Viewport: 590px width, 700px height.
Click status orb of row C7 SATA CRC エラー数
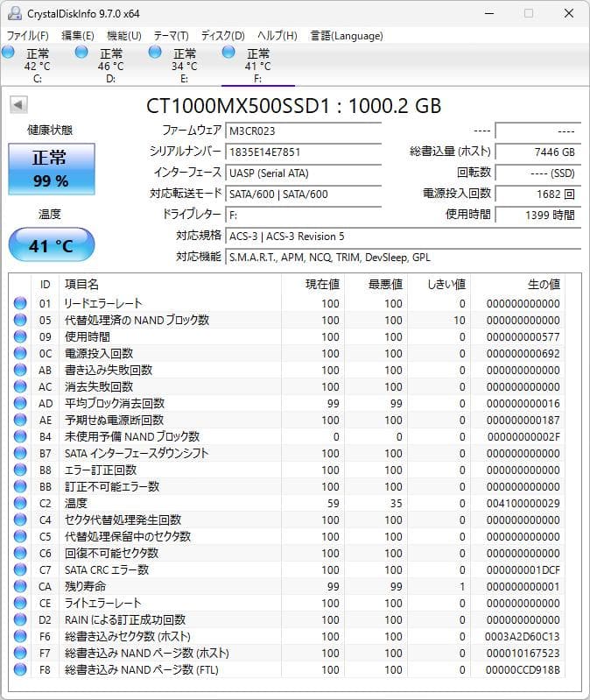pos(20,569)
